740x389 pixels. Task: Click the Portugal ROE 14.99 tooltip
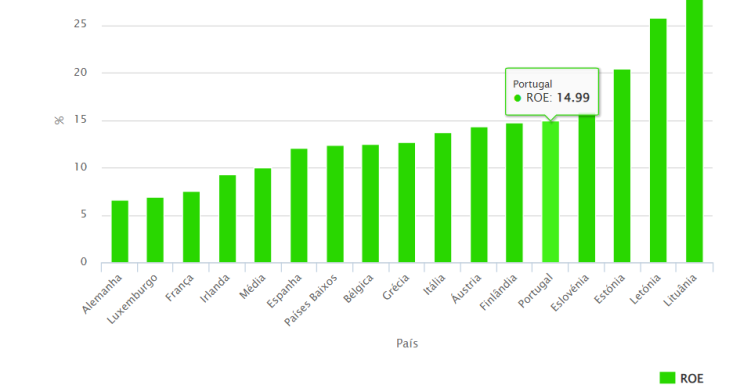click(x=552, y=92)
